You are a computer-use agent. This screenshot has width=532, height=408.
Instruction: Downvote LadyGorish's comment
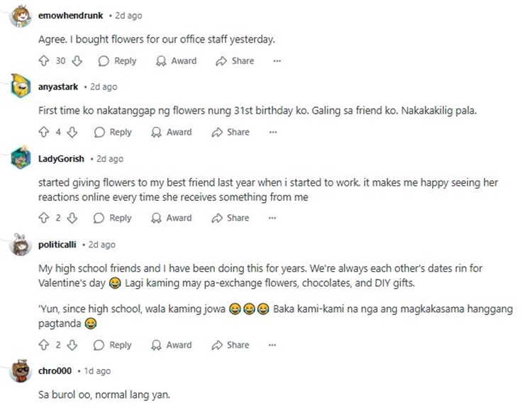[x=73, y=218]
